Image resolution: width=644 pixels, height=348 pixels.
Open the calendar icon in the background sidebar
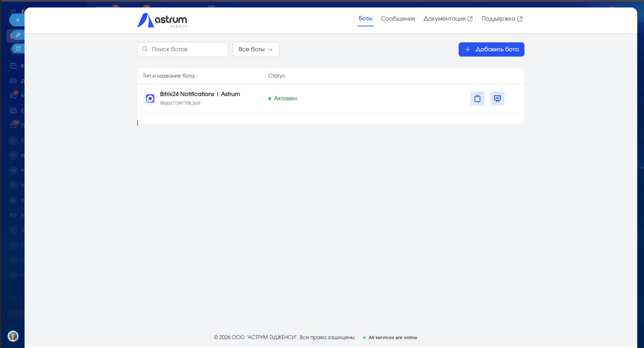[x=13, y=66]
